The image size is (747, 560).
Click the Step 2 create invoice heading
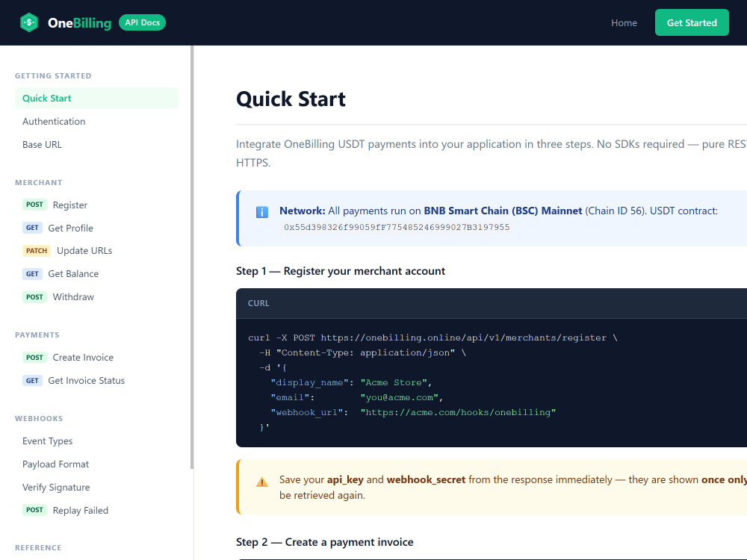325,542
